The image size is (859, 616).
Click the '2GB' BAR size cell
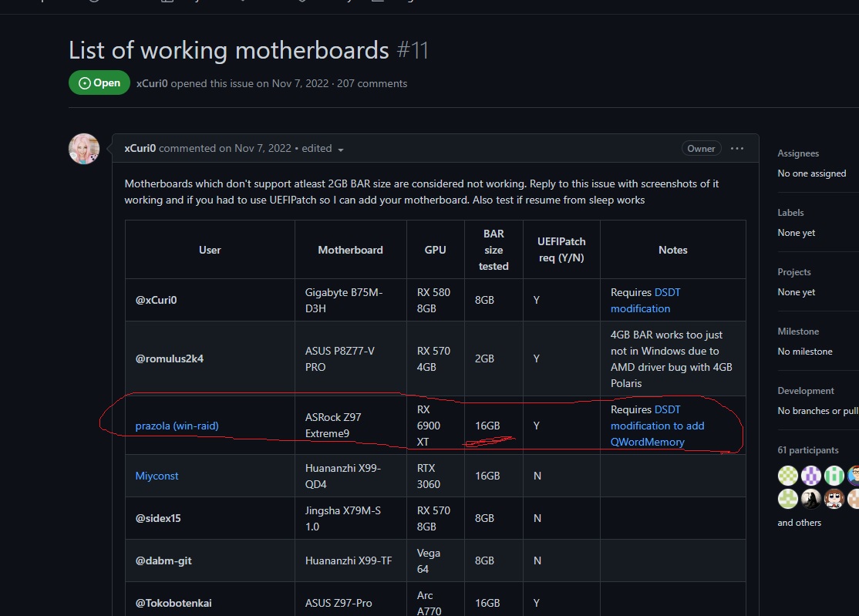pyautogui.click(x=494, y=358)
